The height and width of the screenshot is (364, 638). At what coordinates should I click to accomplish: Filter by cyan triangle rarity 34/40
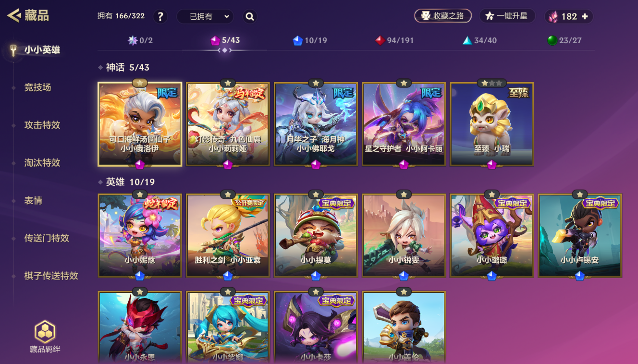[x=479, y=40]
